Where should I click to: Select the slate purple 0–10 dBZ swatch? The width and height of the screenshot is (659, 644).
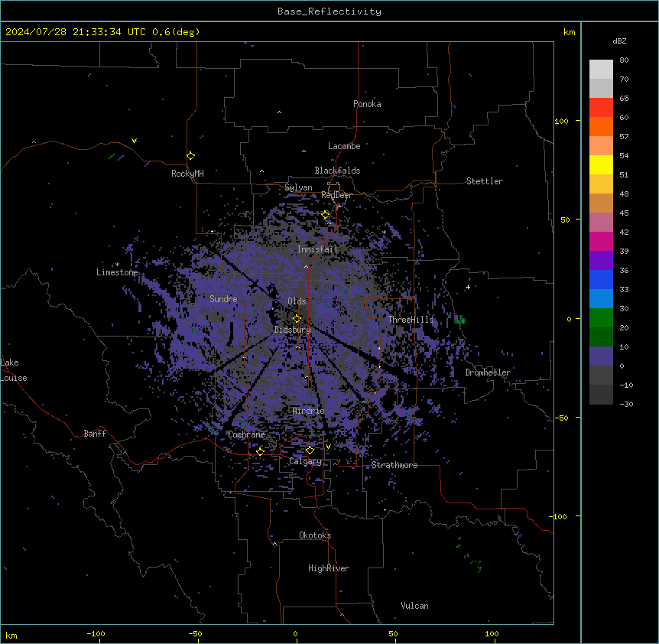[x=601, y=356]
